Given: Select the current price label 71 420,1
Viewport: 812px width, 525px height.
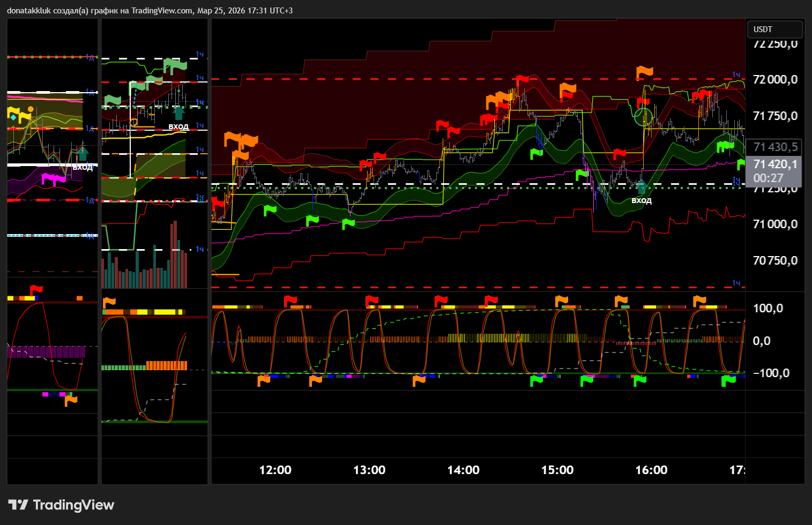Looking at the screenshot, I should click(x=774, y=164).
